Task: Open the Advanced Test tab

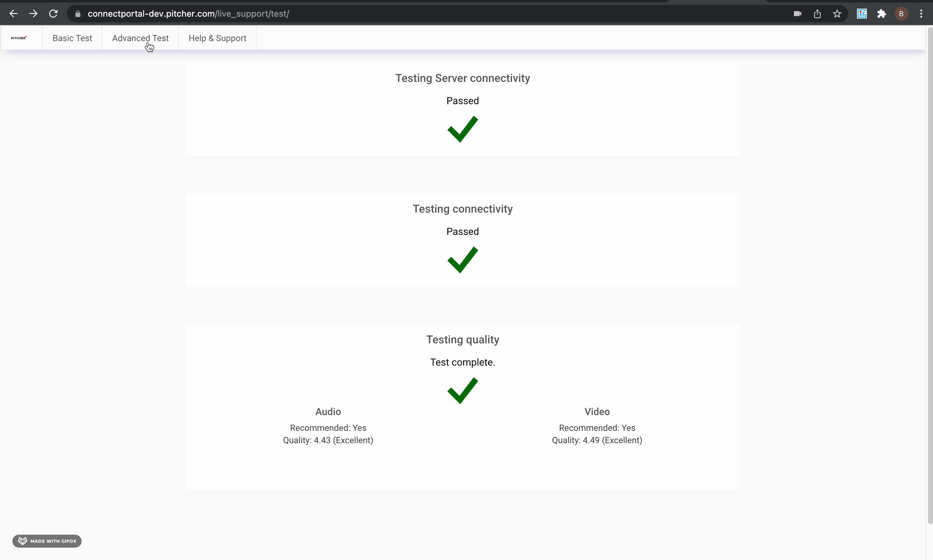Action: point(140,38)
